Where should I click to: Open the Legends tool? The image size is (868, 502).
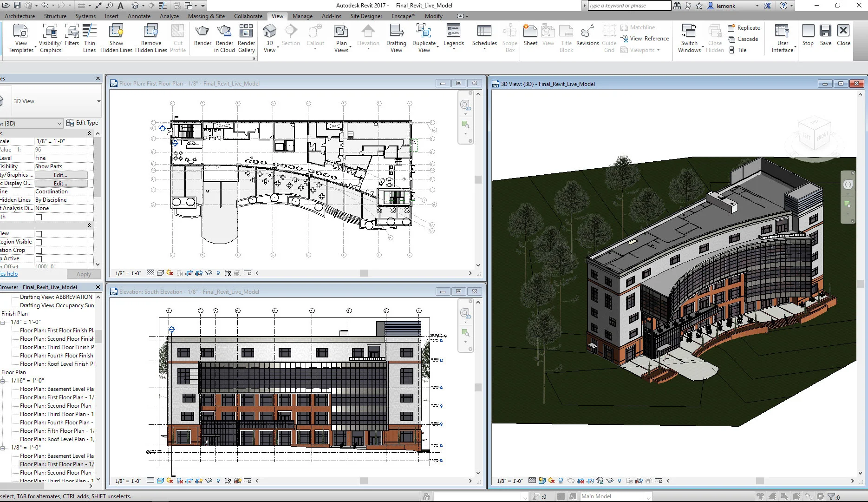coord(453,35)
